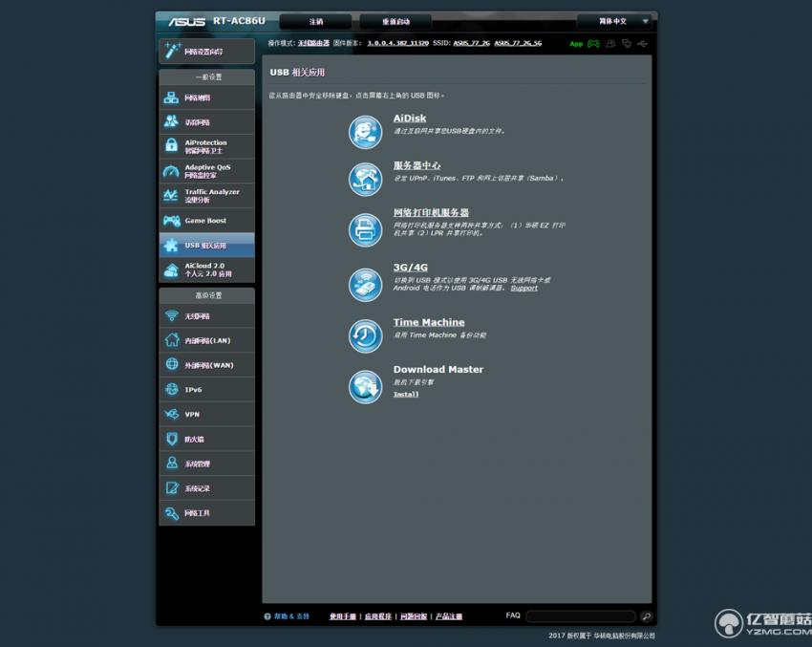Open the 网络打印机服务器 title link

coord(431,212)
